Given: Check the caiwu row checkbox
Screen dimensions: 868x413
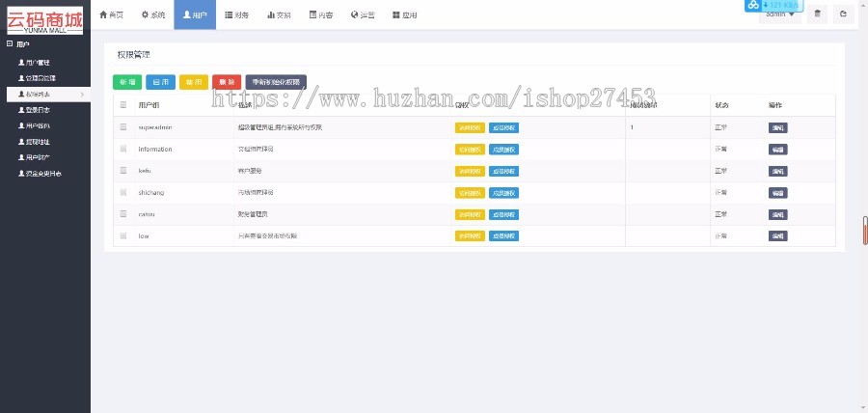Looking at the screenshot, I should pyautogui.click(x=122, y=213).
